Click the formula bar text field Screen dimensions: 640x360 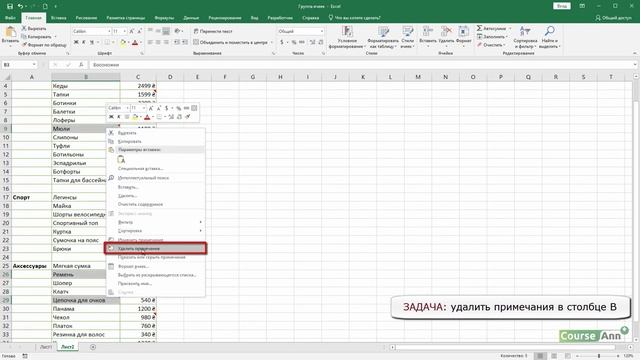click(361, 64)
